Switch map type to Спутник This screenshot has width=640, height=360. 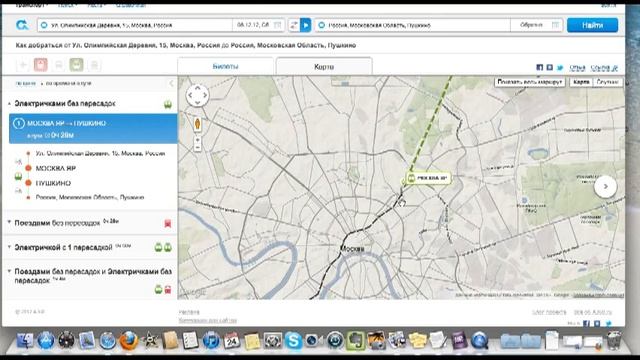click(x=607, y=82)
